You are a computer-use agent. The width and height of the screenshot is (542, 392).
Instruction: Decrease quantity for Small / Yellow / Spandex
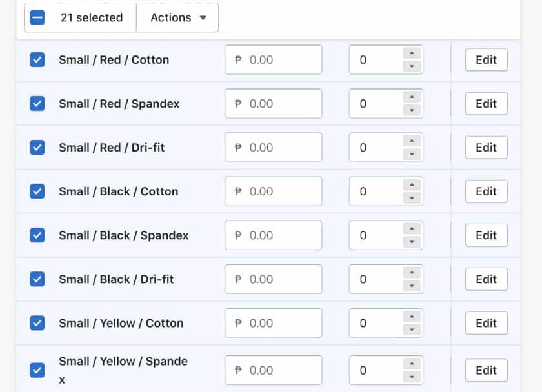point(412,377)
